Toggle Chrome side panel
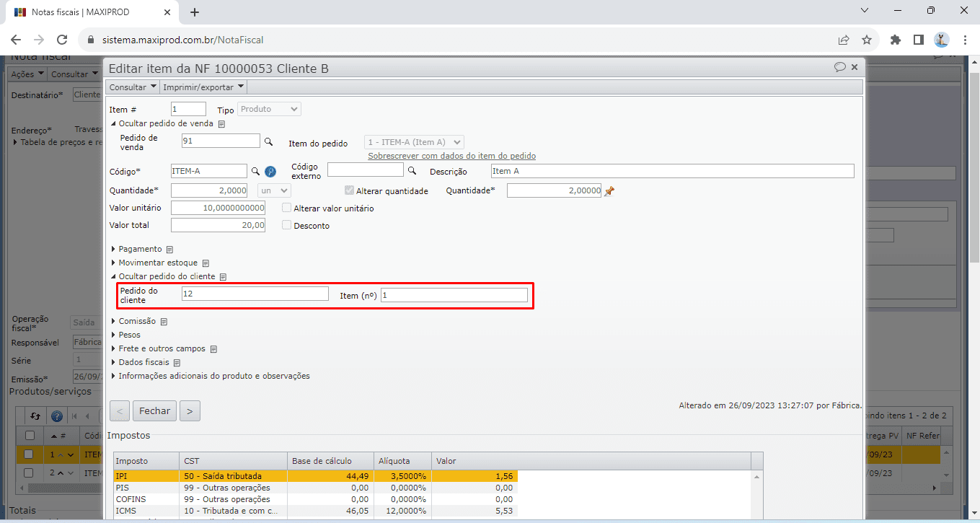 point(918,40)
